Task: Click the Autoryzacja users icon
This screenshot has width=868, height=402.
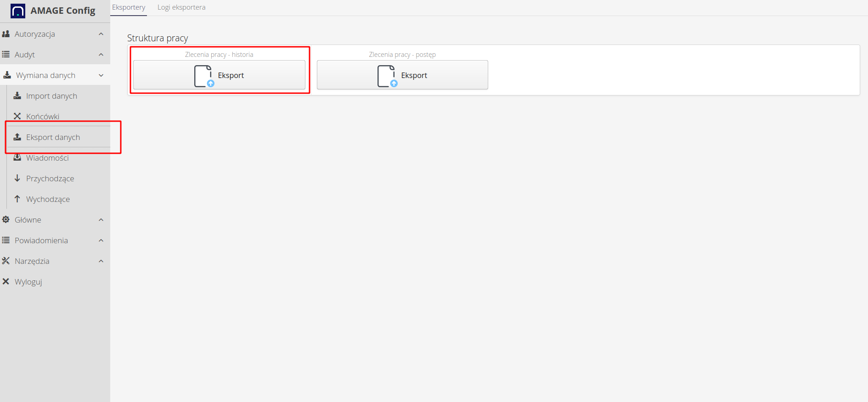Action: point(6,34)
